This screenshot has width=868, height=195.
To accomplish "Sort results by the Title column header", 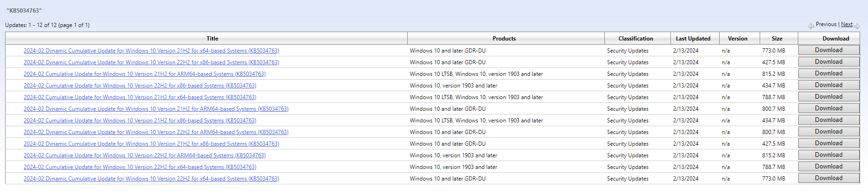I will [x=212, y=39].
